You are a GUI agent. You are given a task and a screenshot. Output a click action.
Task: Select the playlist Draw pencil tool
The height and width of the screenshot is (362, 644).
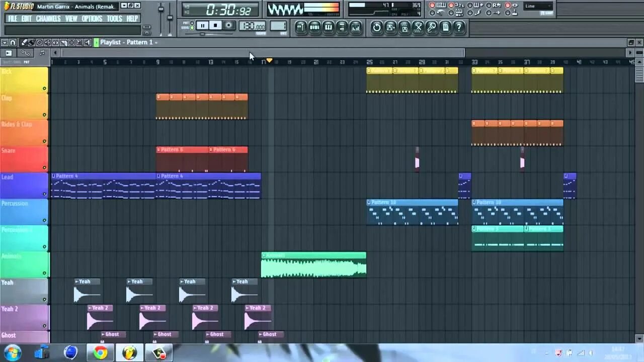pyautogui.click(x=24, y=43)
